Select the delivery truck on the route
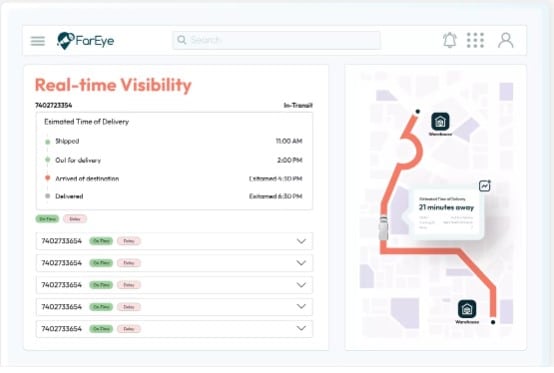This screenshot has height=373, width=554. click(383, 228)
